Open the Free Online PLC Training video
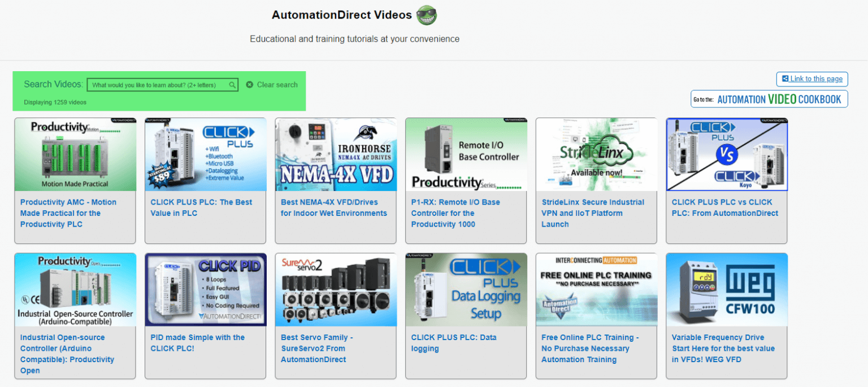868x387 pixels. (596, 289)
